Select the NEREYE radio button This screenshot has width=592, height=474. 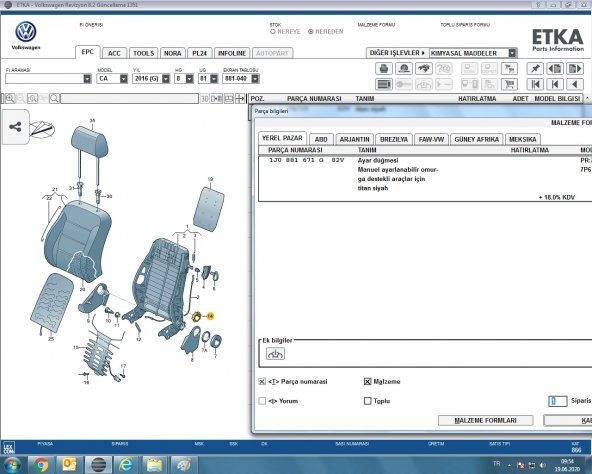(273, 32)
